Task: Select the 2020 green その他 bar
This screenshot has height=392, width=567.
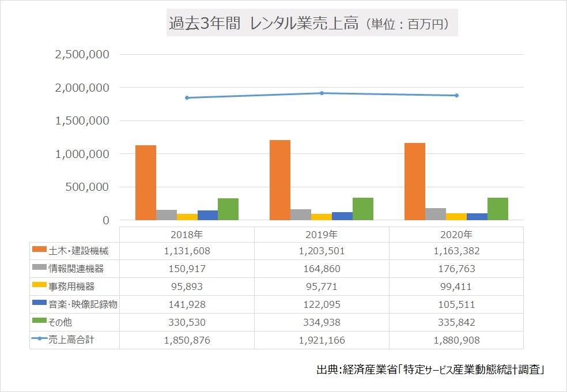Action: tap(498, 209)
